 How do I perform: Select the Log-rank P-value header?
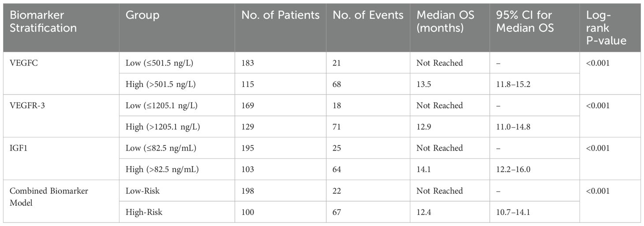click(x=606, y=28)
